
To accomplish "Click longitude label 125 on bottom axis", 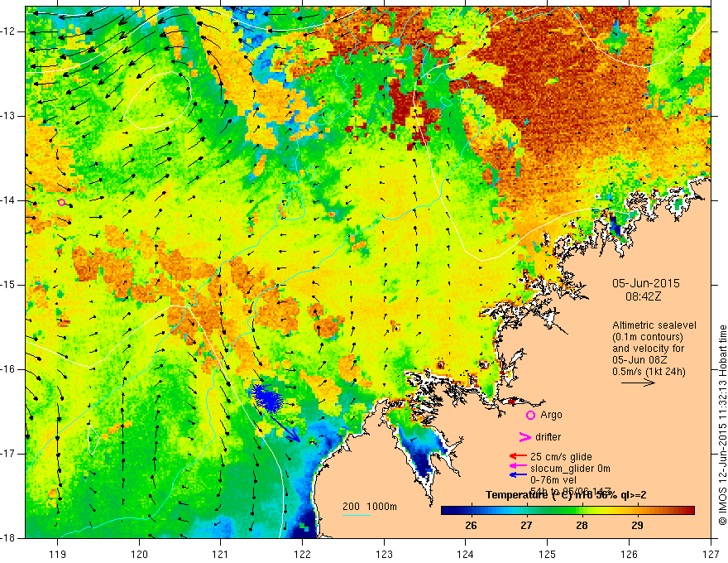I will click(x=548, y=554).
